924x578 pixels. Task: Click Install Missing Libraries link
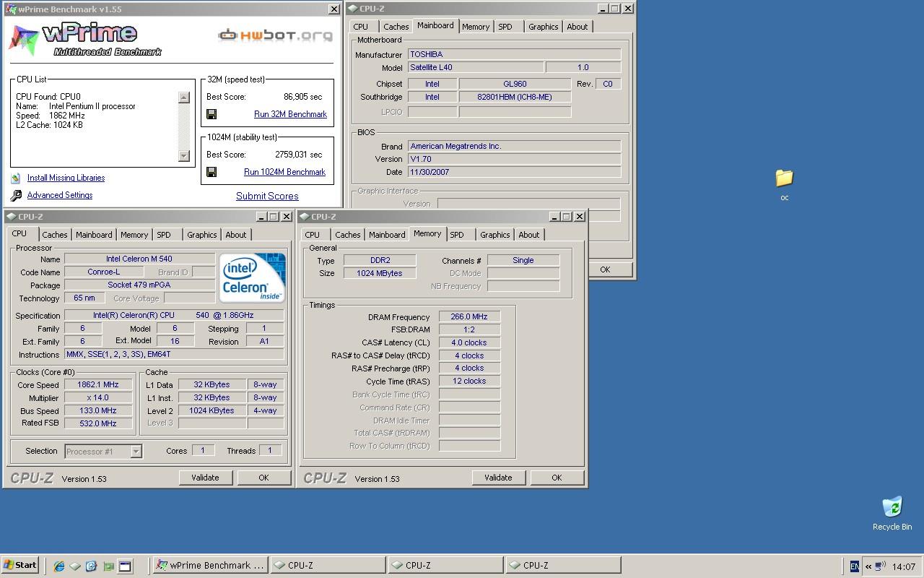pos(66,178)
